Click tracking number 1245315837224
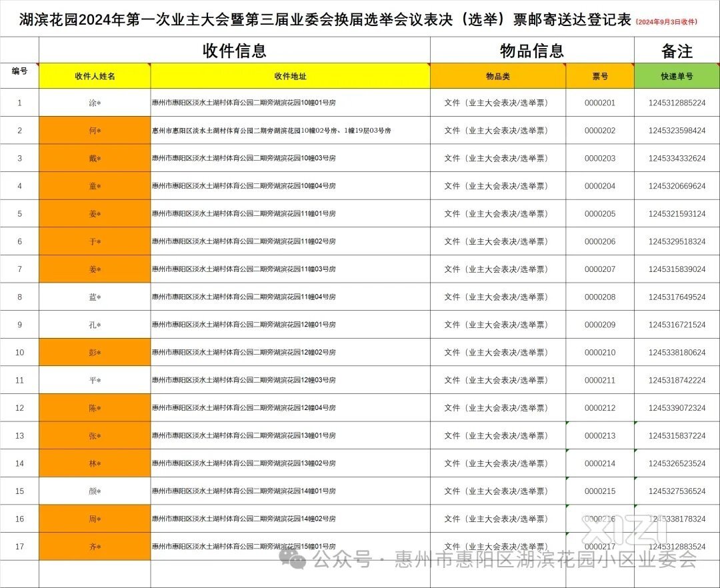This screenshot has height=588, width=720. (x=677, y=435)
